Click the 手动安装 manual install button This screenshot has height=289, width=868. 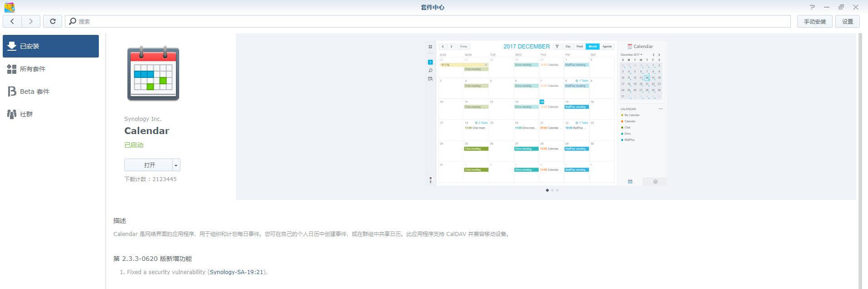(x=814, y=21)
